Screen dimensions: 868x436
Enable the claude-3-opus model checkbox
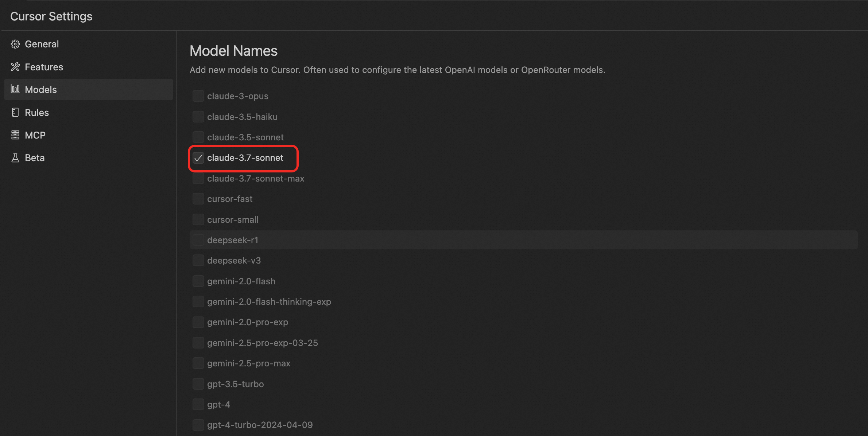click(198, 96)
